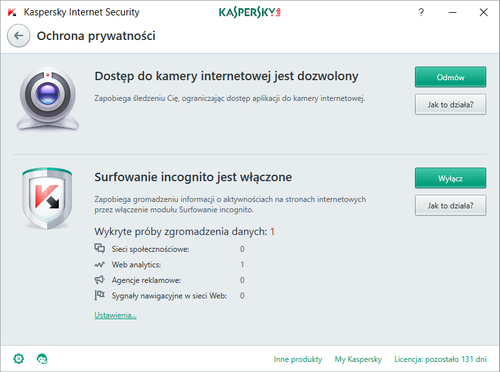500x372 pixels.
Task: Click 'Kaspersky Internet Security' window title text
Action: pos(81,12)
